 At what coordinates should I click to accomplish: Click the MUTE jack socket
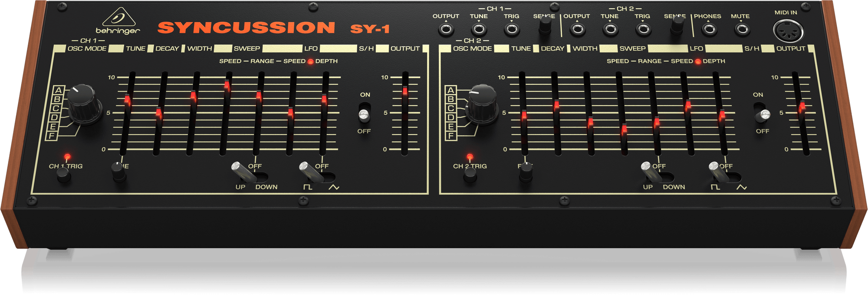pos(742,30)
